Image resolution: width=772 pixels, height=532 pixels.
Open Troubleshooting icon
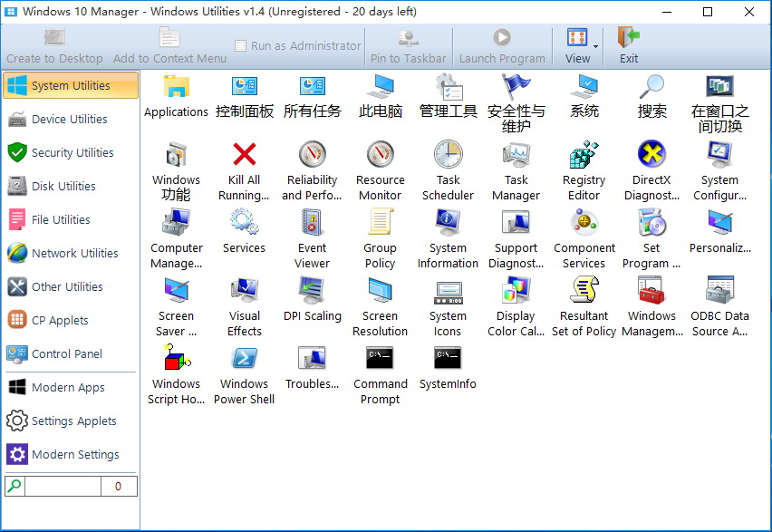point(312,358)
